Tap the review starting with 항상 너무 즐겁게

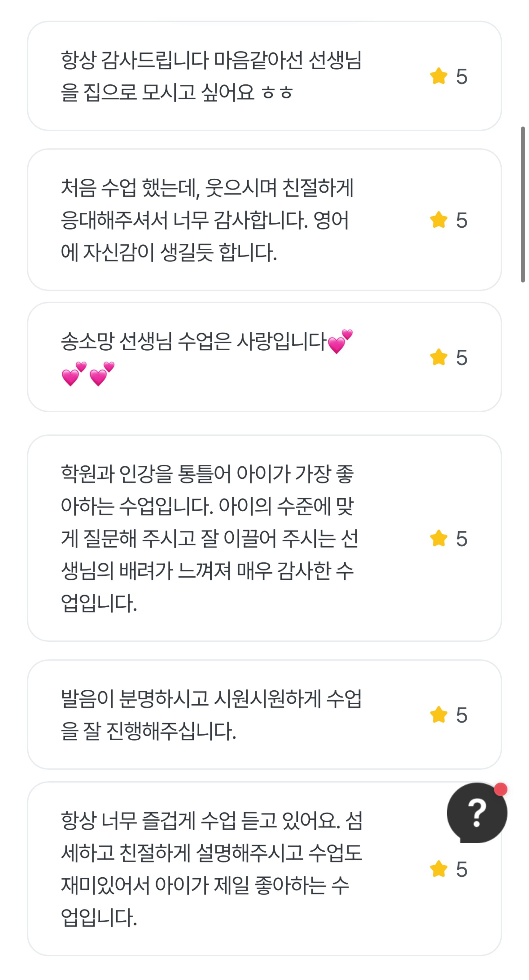(211, 869)
